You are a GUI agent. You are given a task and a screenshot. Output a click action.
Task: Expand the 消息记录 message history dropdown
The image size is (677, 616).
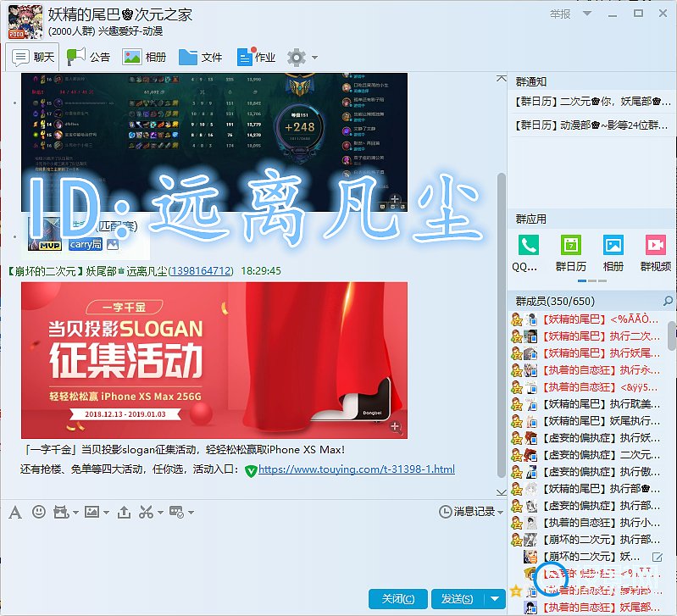(500, 512)
